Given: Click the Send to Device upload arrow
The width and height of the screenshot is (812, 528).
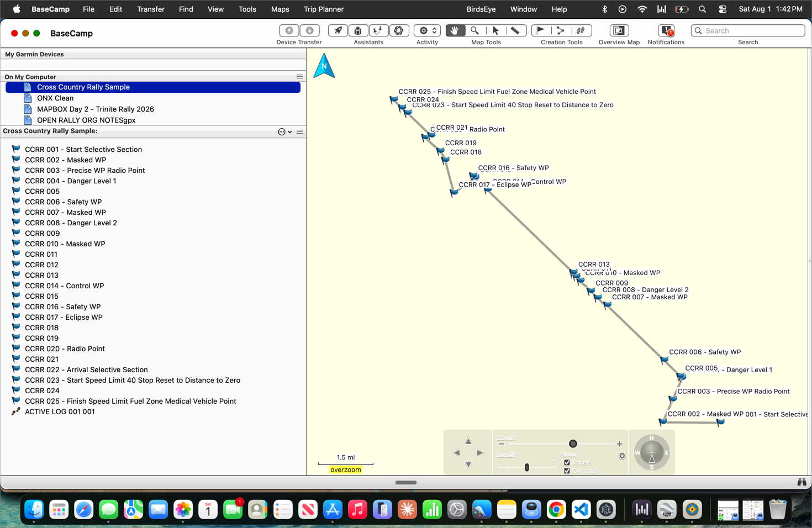Looking at the screenshot, I should 289,30.
